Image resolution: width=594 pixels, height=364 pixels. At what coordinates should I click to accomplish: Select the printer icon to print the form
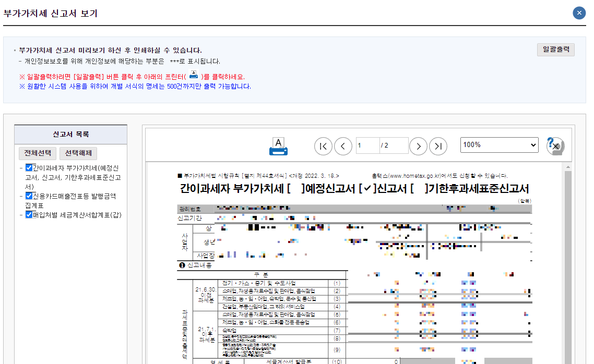(x=278, y=146)
